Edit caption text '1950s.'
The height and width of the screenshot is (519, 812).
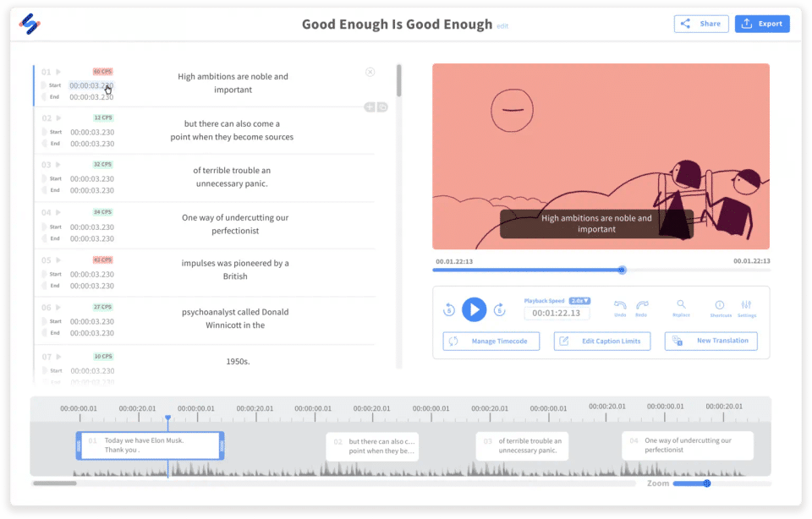tap(238, 361)
